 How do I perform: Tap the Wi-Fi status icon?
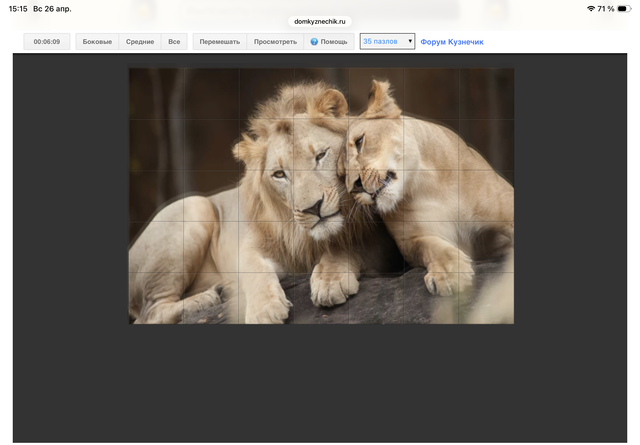click(x=590, y=8)
